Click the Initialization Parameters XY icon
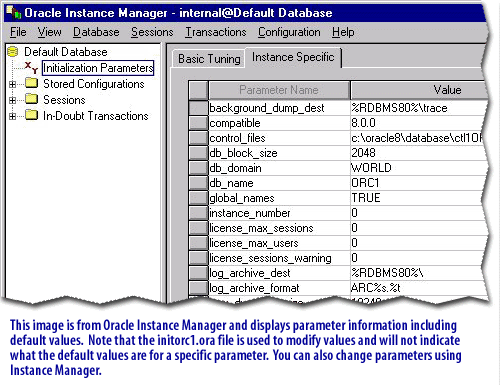Image resolution: width=500 pixels, height=385 pixels. [32, 67]
